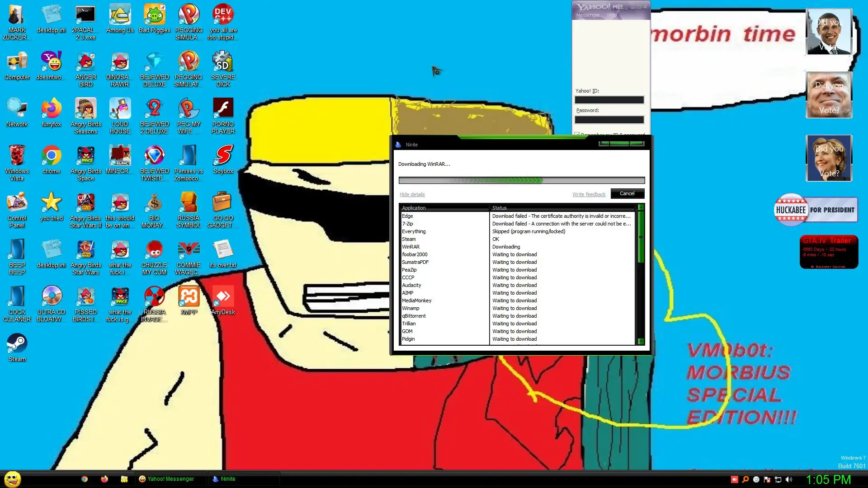Click the Hide details link

pyautogui.click(x=412, y=194)
